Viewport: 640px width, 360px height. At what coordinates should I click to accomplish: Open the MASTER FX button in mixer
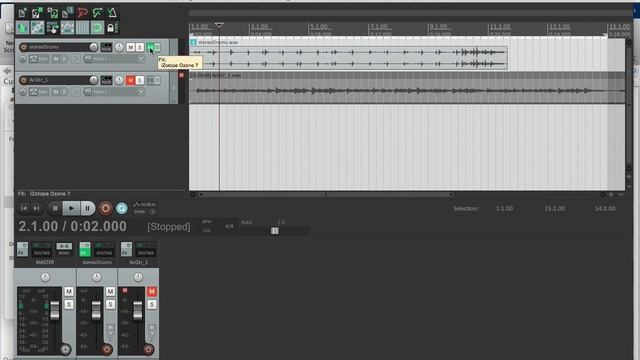click(x=22, y=249)
